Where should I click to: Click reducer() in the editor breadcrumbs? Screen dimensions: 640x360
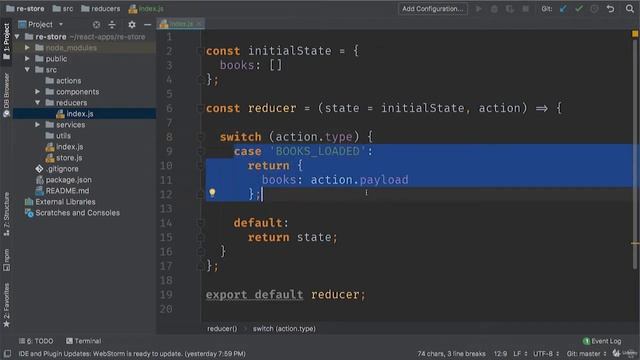coord(222,329)
